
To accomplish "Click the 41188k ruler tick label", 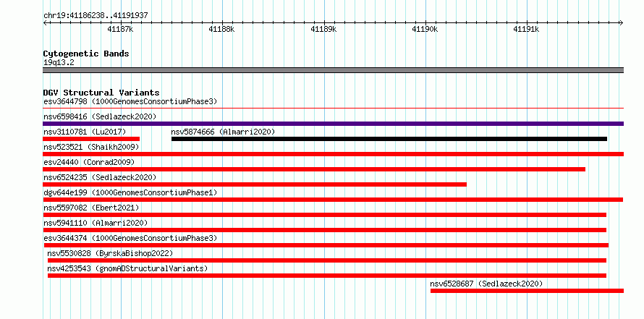I will pos(222,29).
